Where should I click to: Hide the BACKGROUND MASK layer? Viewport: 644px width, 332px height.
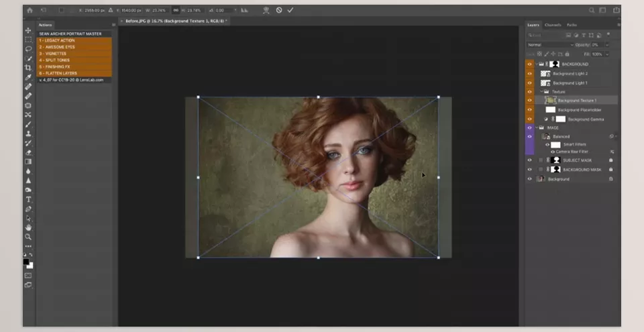point(529,169)
